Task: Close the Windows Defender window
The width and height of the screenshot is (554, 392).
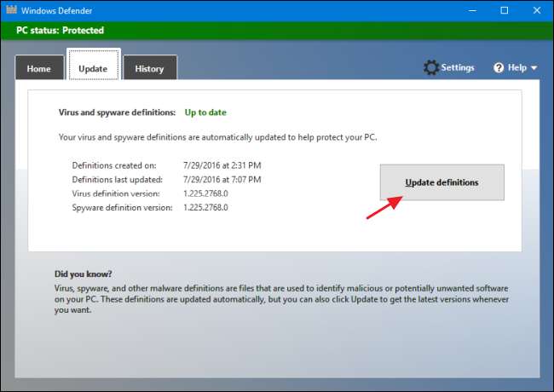Action: (x=537, y=10)
